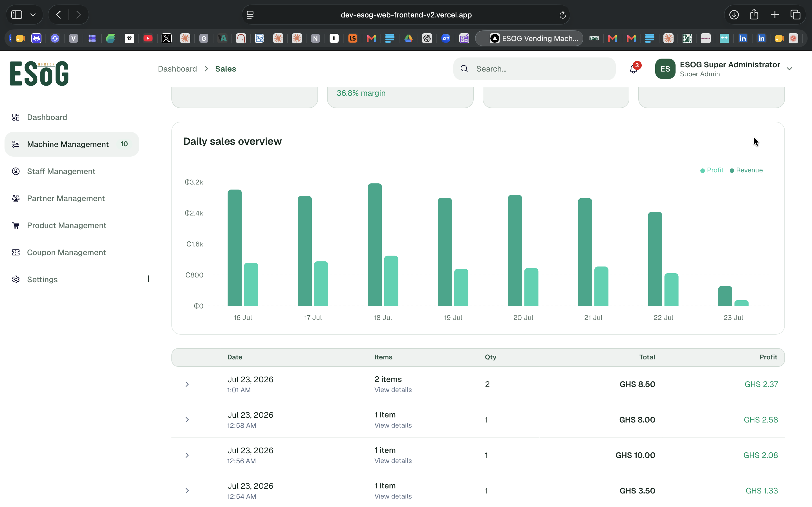This screenshot has height=507, width=812.
Task: Open the Settings gear icon in sidebar
Action: [16, 279]
